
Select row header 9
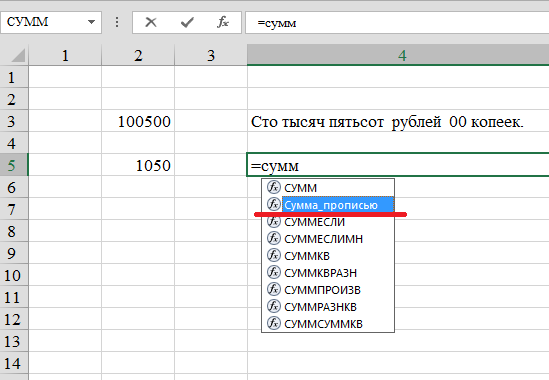pyautogui.click(x=14, y=253)
